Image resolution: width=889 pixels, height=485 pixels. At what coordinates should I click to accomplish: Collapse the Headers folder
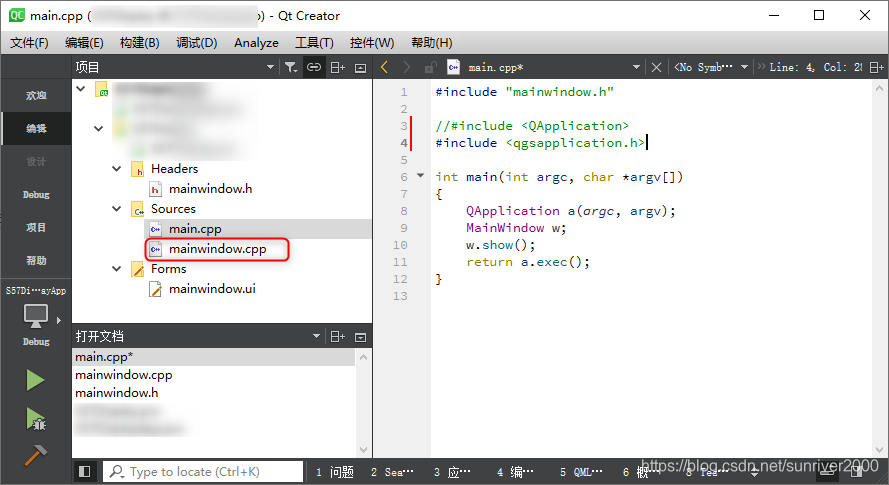tap(117, 169)
